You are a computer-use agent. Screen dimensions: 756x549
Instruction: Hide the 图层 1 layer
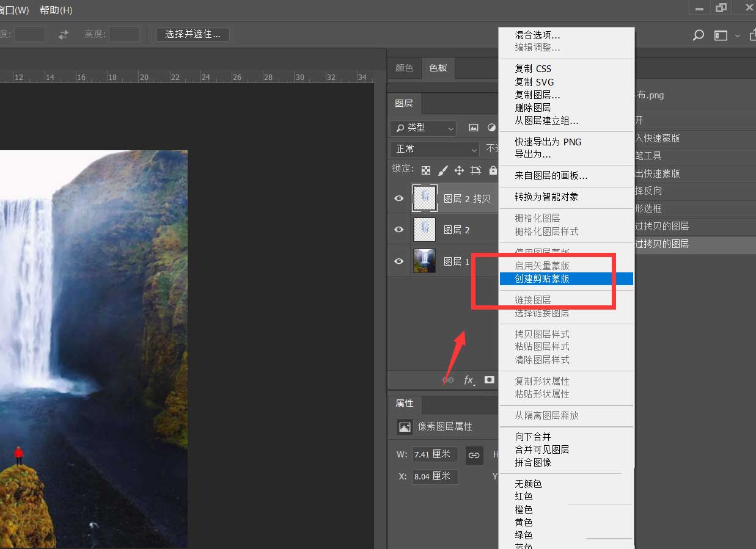pyautogui.click(x=398, y=261)
